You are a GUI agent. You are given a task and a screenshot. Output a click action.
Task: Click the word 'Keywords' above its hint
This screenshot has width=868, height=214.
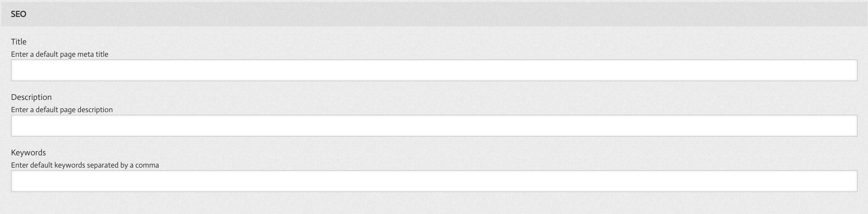tap(28, 153)
